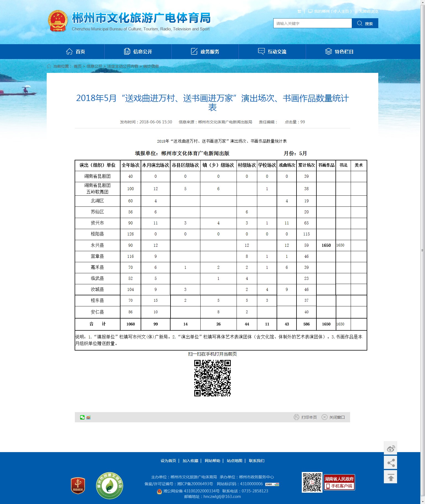The width and height of the screenshot is (425, 504).
Task: Open the 信息公开 navigation tab
Action: click(138, 52)
